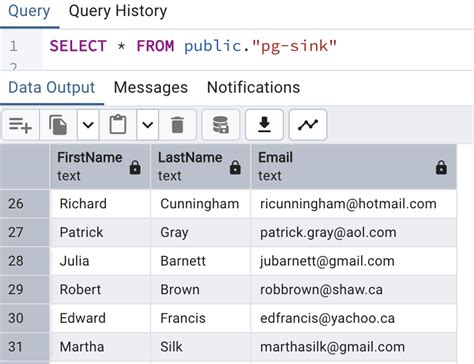This screenshot has width=474, height=364.
Task: Click the cell containing Francis
Action: [x=200, y=318]
